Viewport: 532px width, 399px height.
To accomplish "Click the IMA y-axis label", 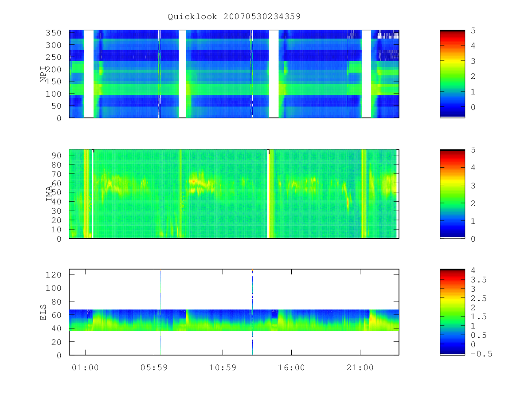I will coord(50,194).
